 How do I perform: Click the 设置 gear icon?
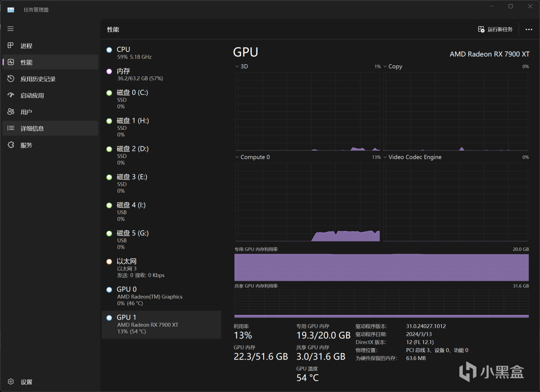[x=11, y=382]
